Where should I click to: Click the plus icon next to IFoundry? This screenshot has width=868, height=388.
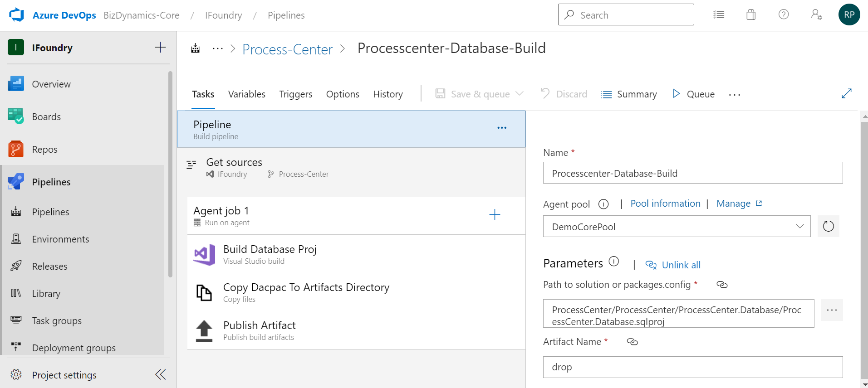(x=160, y=47)
